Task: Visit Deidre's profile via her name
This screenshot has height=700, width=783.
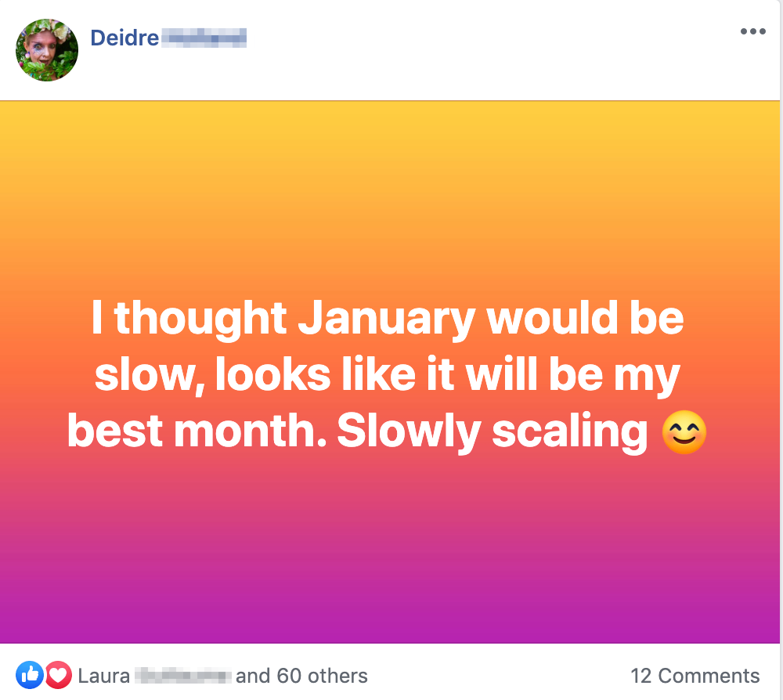Action: (124, 38)
